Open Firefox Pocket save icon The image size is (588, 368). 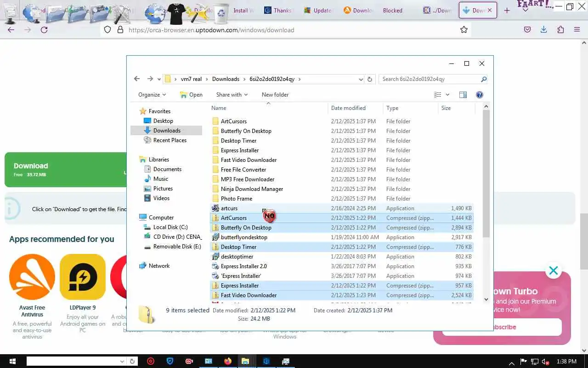pyautogui.click(x=527, y=29)
